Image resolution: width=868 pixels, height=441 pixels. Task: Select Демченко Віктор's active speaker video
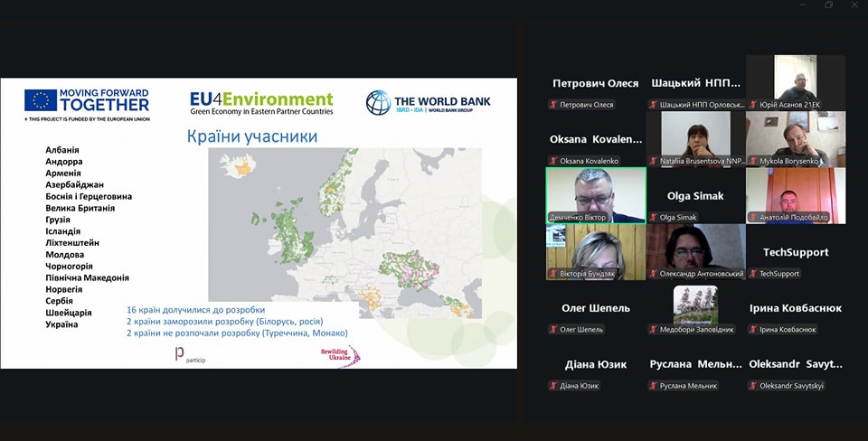[596, 192]
